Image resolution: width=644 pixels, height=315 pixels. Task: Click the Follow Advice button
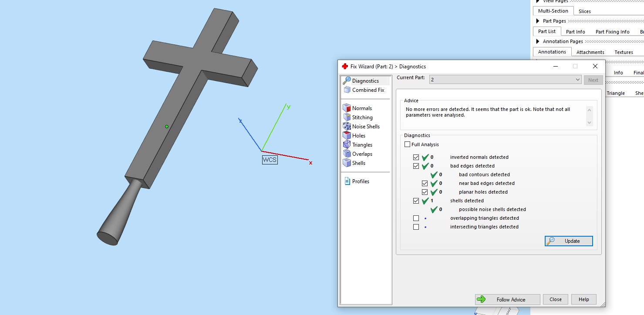click(x=507, y=299)
